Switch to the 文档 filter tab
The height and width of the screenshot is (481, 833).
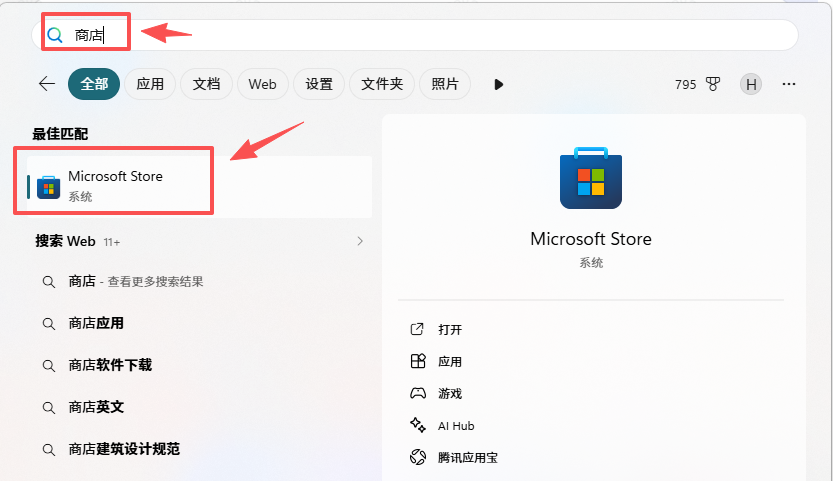click(206, 84)
